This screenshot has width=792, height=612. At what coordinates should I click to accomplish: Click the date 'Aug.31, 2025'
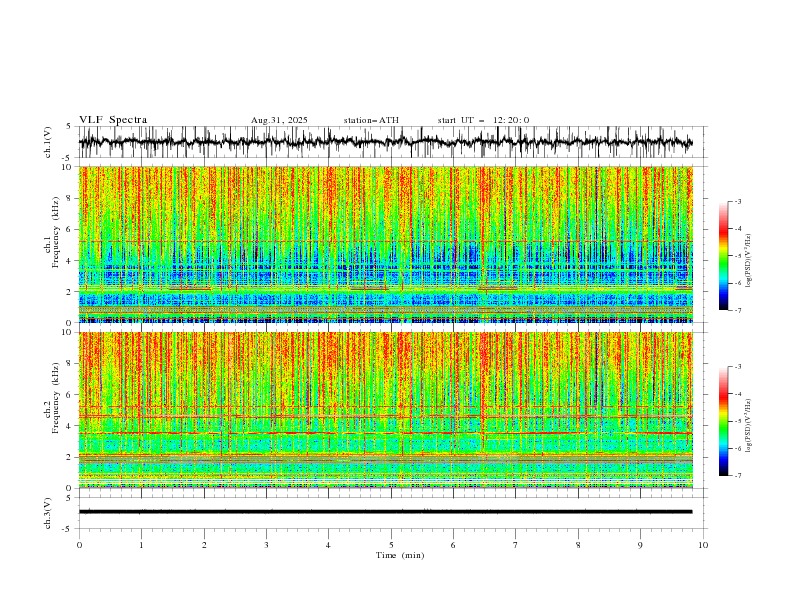coord(279,120)
